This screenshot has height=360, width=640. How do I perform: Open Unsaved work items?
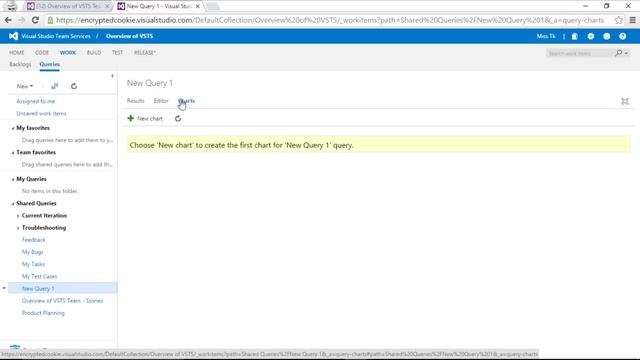tap(41, 113)
